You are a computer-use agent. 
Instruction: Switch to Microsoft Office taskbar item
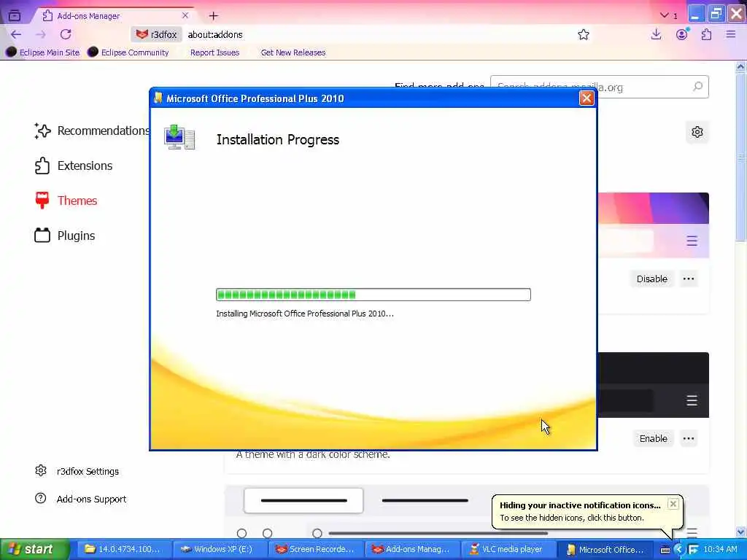[x=605, y=549]
